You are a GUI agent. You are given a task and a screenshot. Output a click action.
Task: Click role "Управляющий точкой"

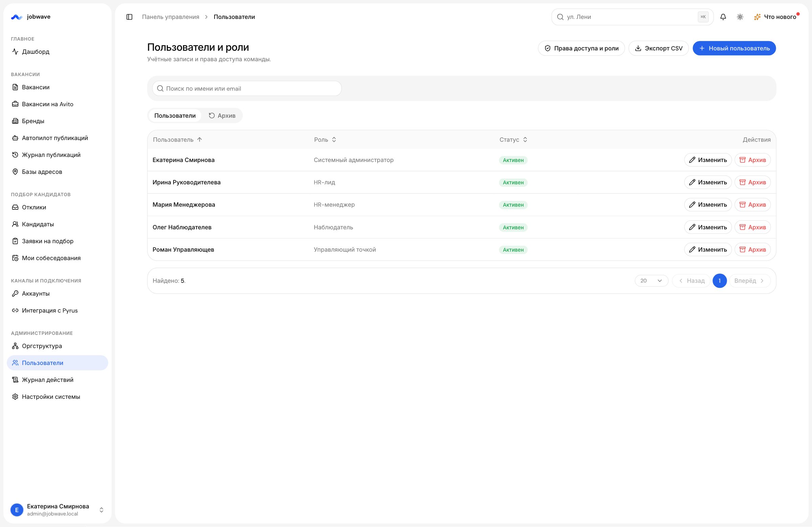[x=344, y=249]
